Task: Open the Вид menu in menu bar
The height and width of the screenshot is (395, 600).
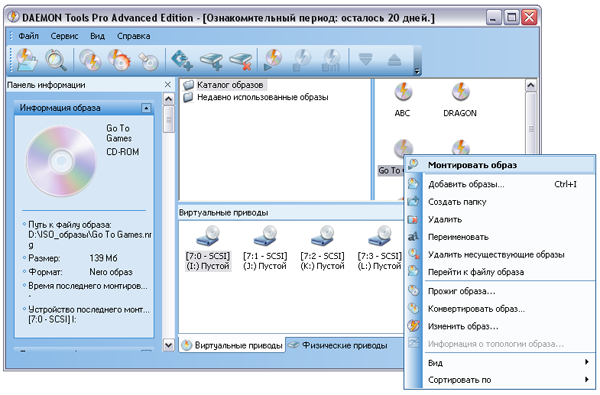Action: click(x=97, y=36)
